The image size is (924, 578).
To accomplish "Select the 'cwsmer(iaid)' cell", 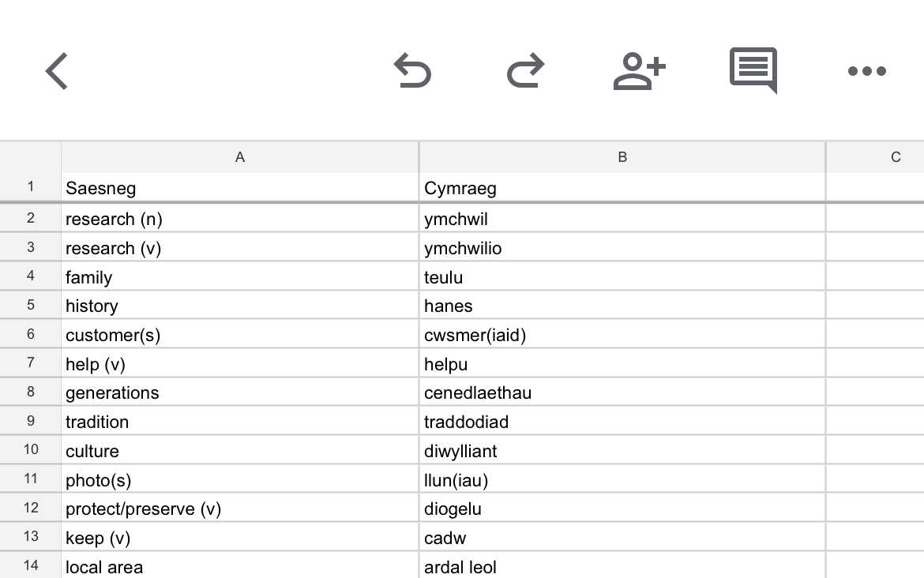I will 622,334.
